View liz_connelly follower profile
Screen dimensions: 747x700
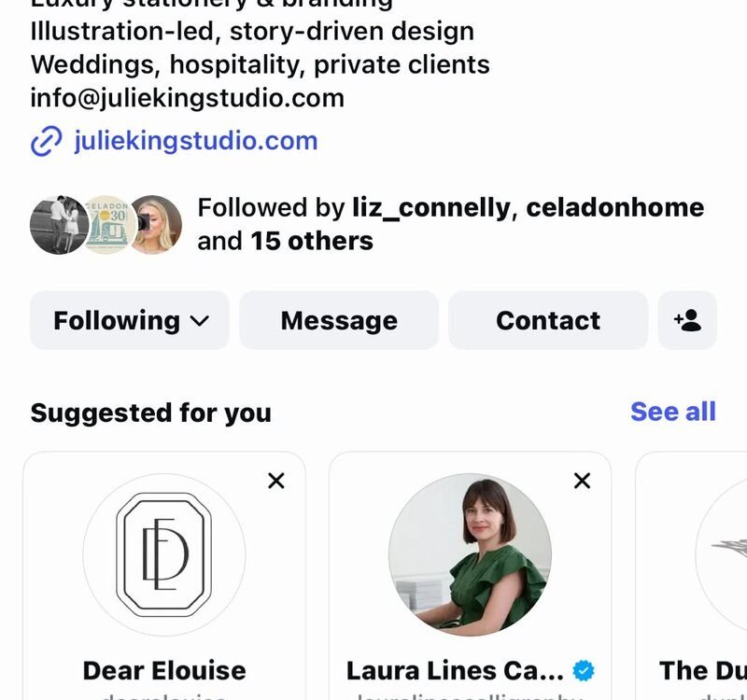click(431, 208)
